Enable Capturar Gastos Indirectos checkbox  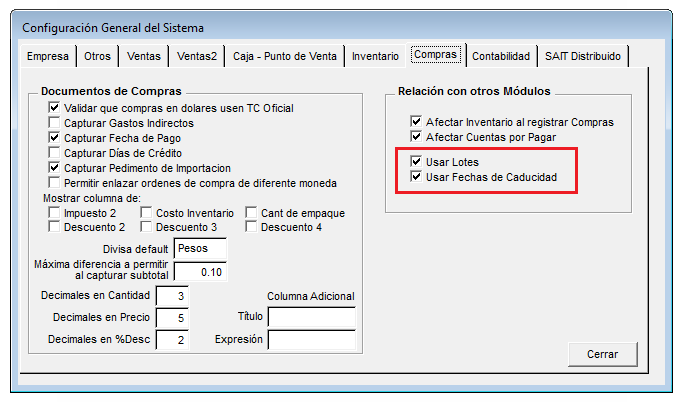[x=54, y=123]
